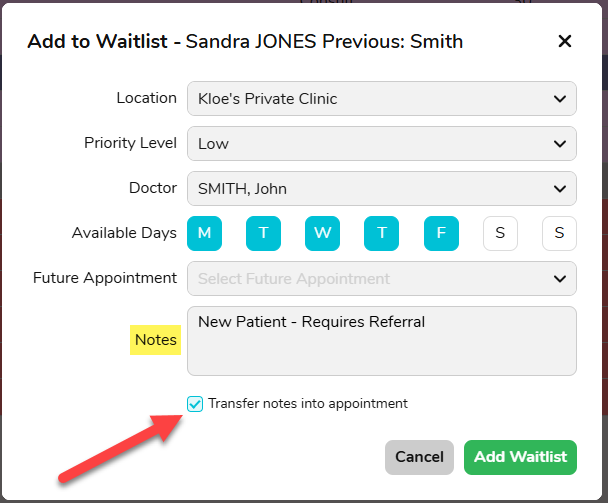Click the Priority Level label
Image resolution: width=608 pixels, height=503 pixels.
click(x=130, y=143)
